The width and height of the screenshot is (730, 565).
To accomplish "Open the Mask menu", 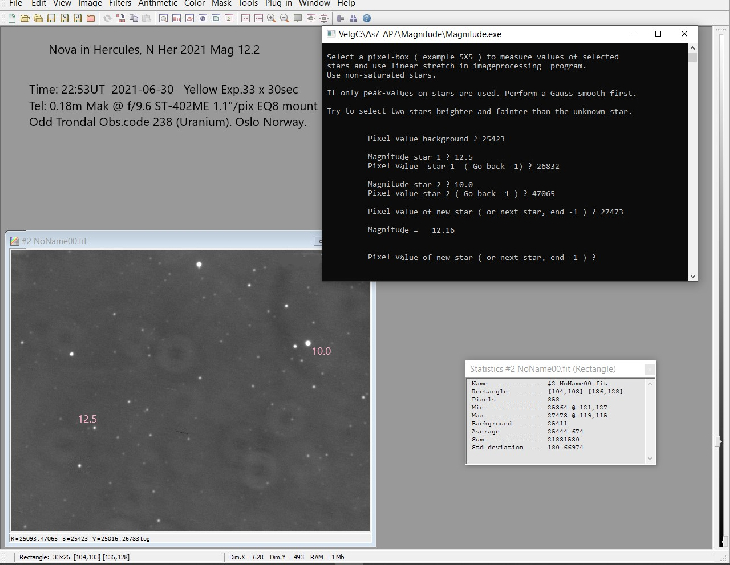I will tap(222, 4).
